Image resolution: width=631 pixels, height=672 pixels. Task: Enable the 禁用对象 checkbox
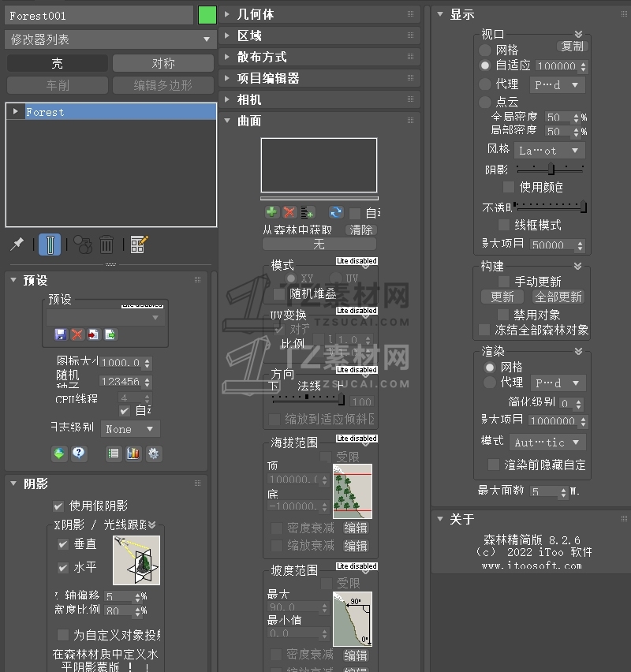(x=503, y=315)
